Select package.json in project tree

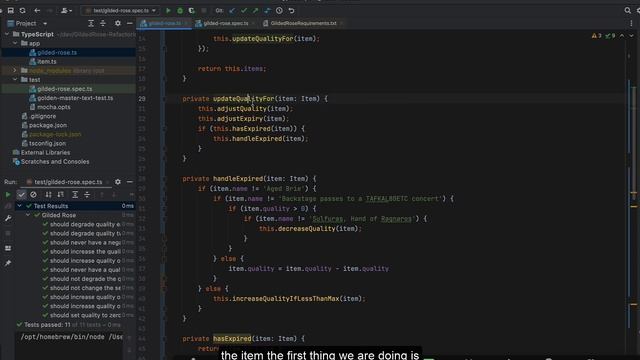tap(48, 125)
